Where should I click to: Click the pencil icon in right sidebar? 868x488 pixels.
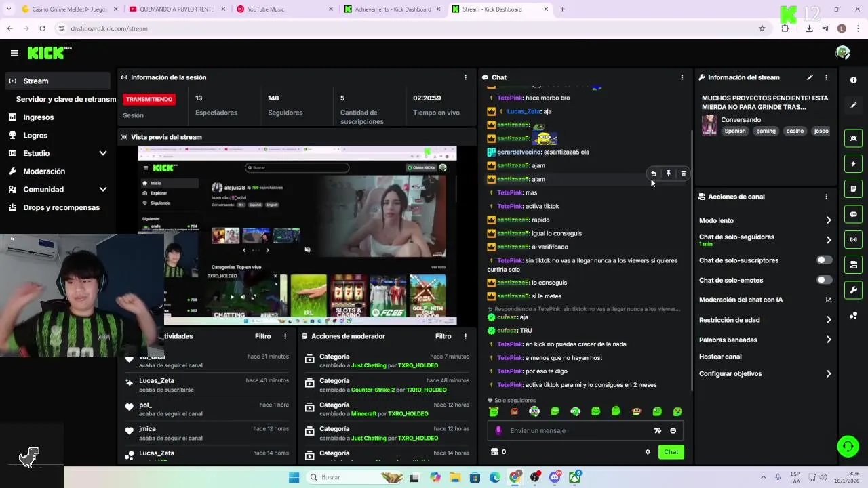pyautogui.click(x=853, y=106)
